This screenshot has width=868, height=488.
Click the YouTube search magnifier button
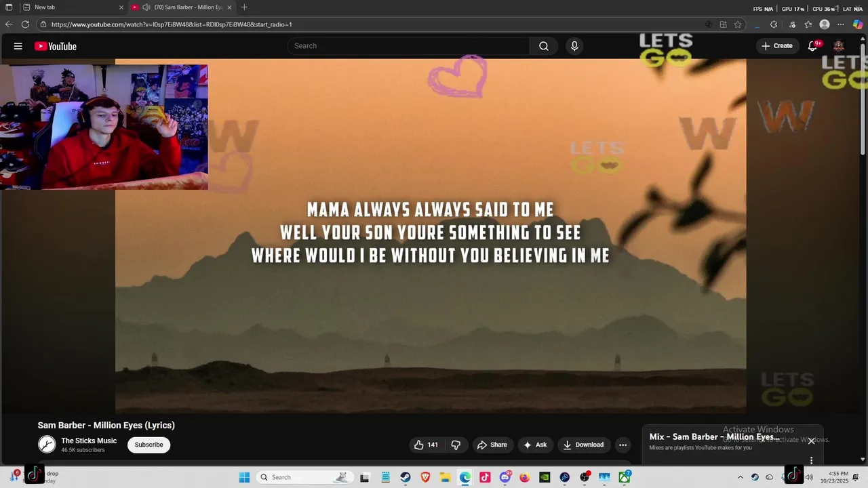pyautogui.click(x=544, y=46)
